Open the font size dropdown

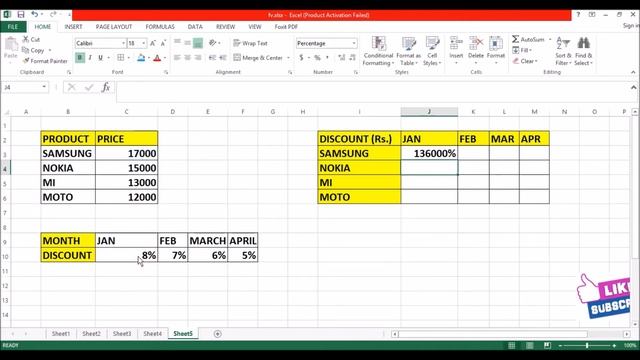[x=144, y=43]
